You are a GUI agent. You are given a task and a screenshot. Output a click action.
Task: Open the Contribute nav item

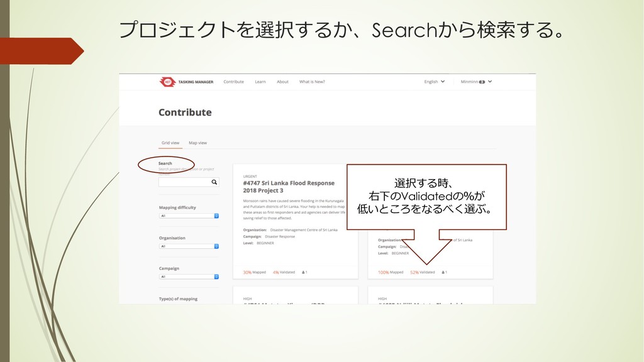234,82
